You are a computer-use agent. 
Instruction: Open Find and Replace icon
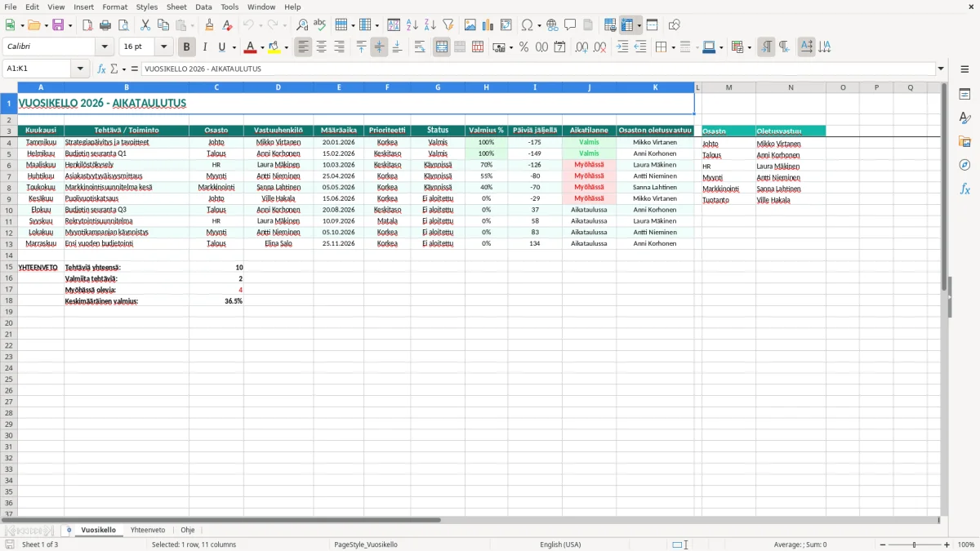point(302,25)
